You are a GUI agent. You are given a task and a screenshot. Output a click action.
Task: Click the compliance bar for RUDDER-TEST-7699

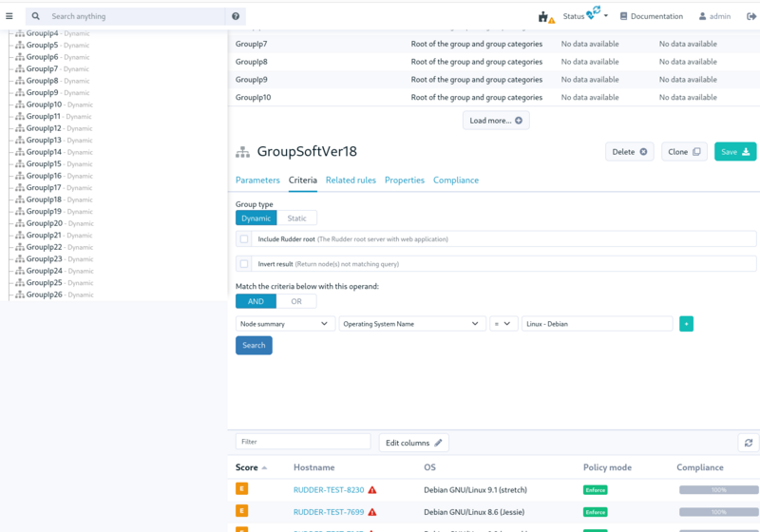[719, 512]
